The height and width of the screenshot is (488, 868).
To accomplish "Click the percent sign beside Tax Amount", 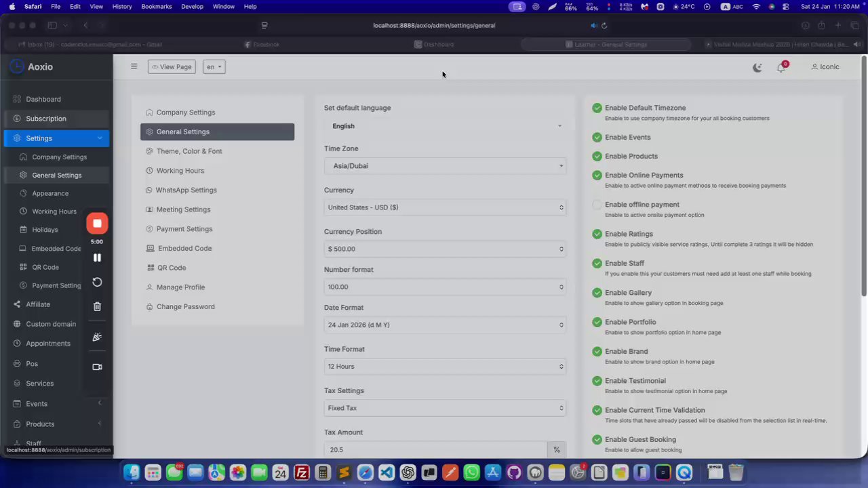I will pos(557,449).
